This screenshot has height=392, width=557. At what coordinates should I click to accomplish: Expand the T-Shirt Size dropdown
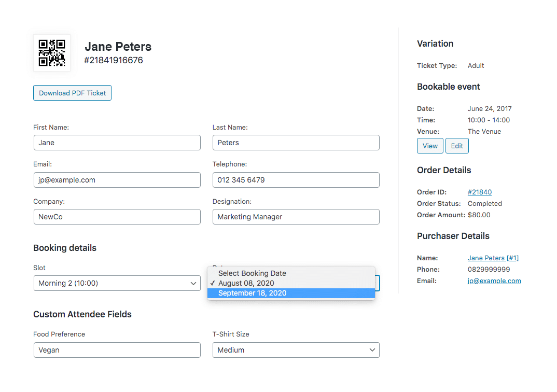296,350
